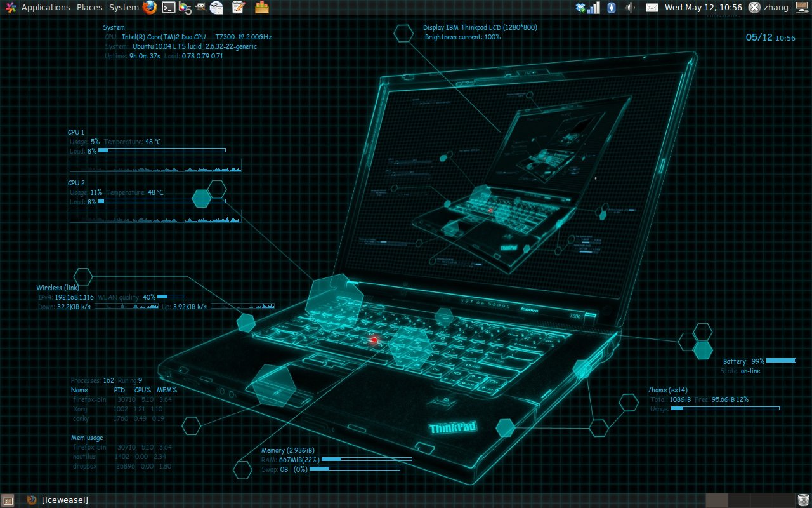Click the Show Desktop button
Image resolution: width=812 pixels, height=508 pixels.
8,500
